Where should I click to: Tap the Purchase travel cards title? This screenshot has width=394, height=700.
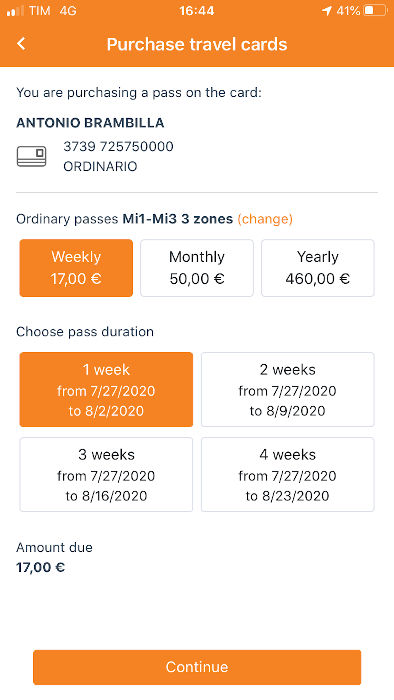click(x=197, y=44)
